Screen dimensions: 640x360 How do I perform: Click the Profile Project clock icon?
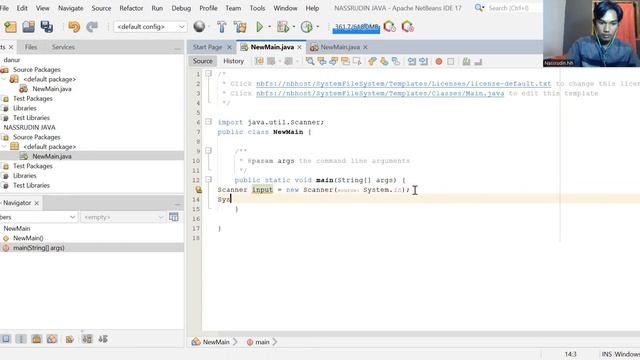tap(306, 27)
